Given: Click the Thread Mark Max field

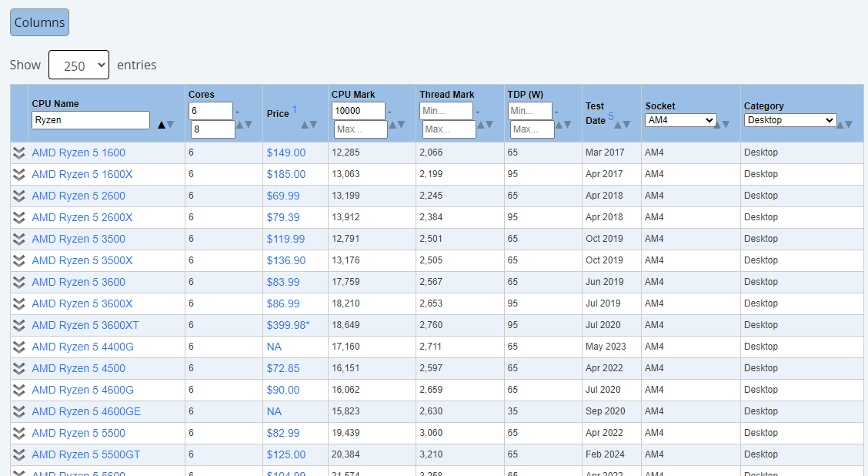Looking at the screenshot, I should [449, 129].
